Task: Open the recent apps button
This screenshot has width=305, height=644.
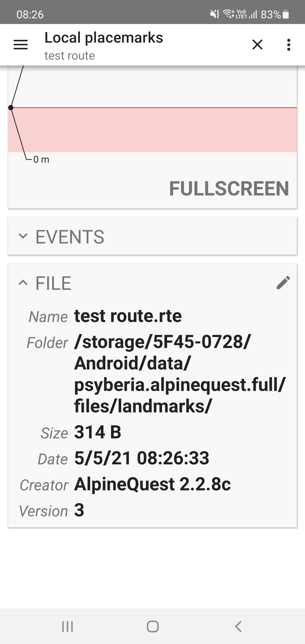Action: point(67,626)
